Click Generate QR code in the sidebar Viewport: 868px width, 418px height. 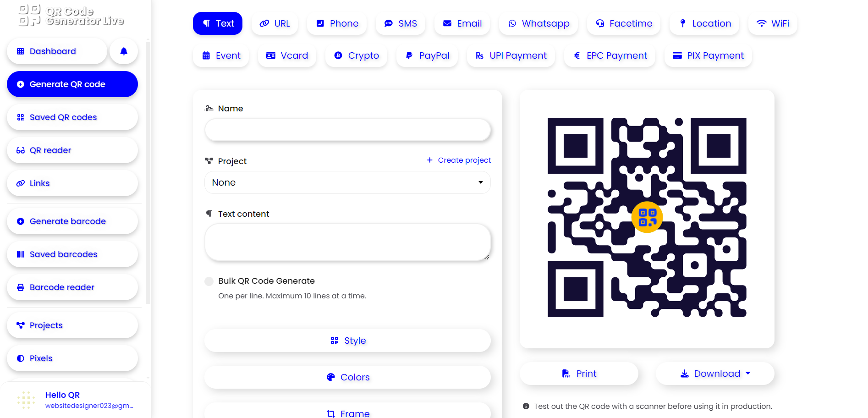pyautogui.click(x=72, y=84)
